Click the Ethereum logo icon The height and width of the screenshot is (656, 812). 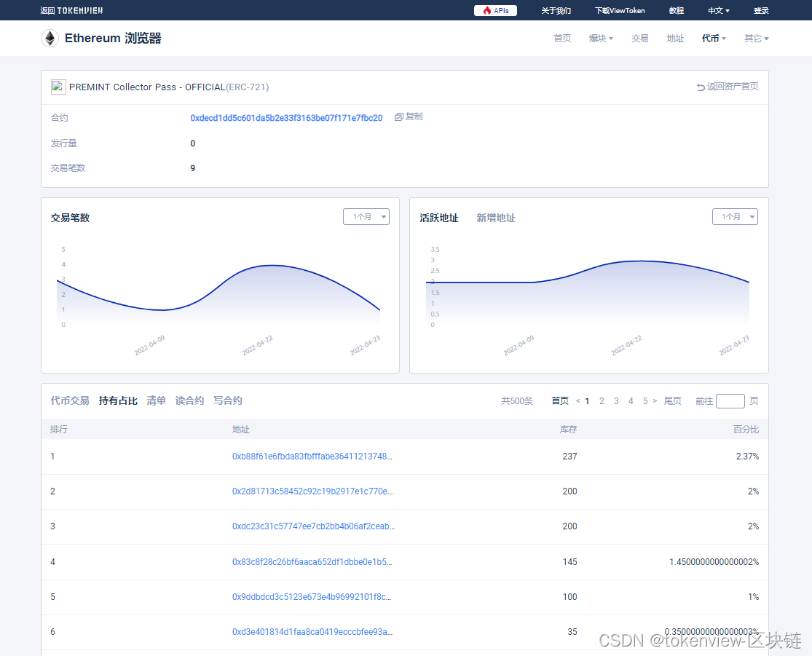pos(50,39)
